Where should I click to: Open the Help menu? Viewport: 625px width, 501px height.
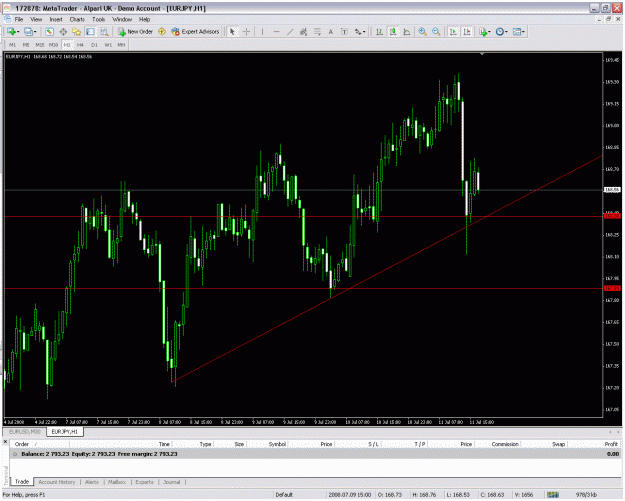click(144, 19)
